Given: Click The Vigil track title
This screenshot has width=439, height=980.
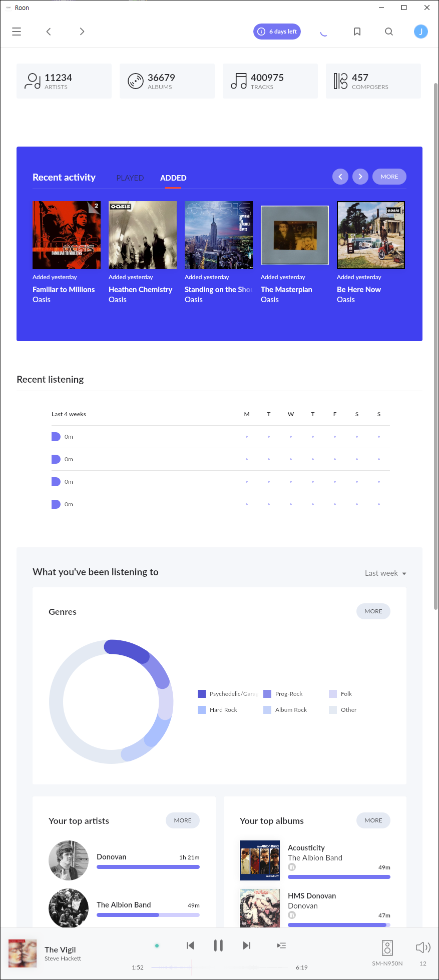Looking at the screenshot, I should (60, 950).
